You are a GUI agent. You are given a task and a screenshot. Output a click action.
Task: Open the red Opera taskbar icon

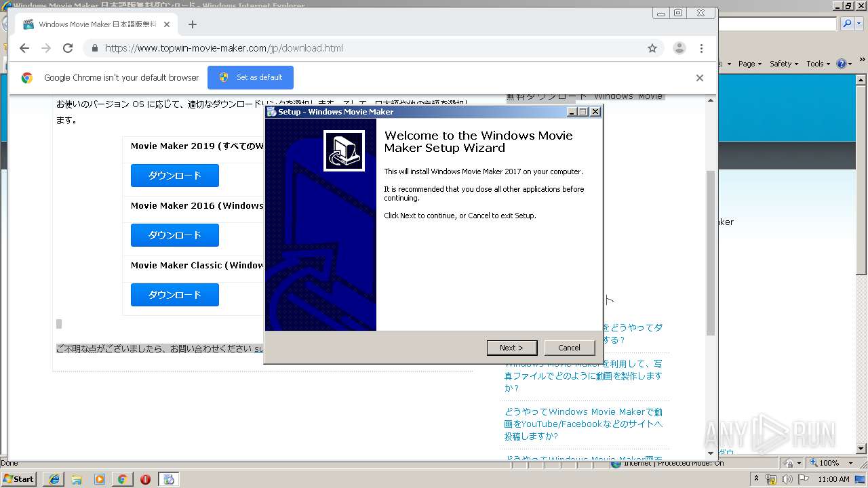(145, 479)
